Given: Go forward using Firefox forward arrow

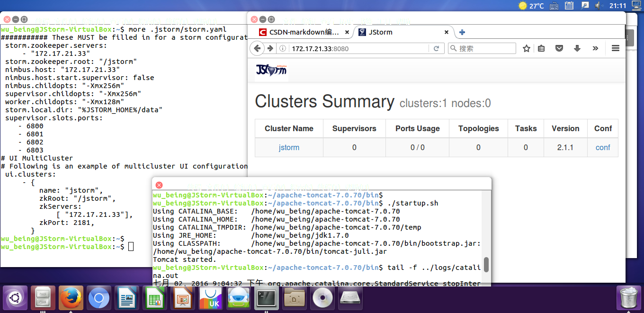Looking at the screenshot, I should 270,48.
